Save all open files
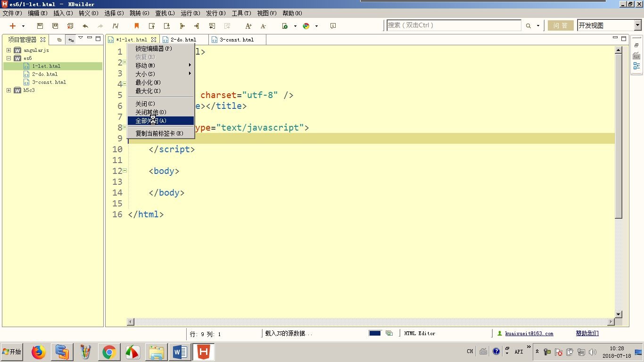644x362 pixels. tap(55, 26)
